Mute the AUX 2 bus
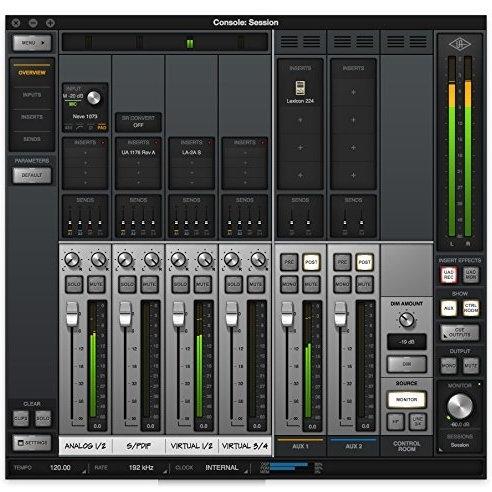The image size is (492, 492). [x=364, y=284]
